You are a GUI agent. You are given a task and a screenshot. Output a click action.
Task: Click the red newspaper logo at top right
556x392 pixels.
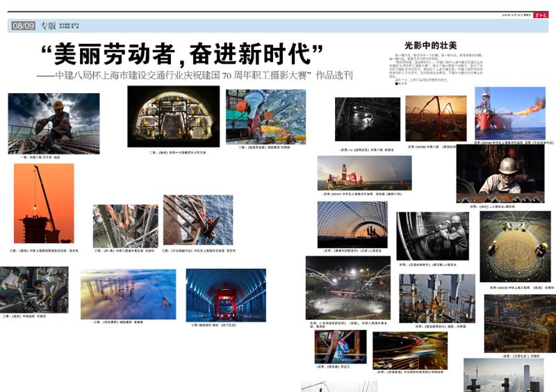541,14
